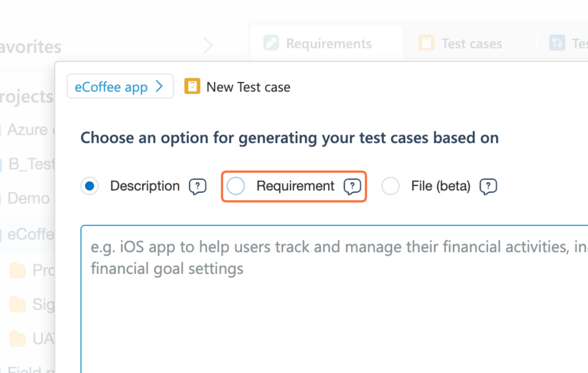Open the Demo project in sidebar
The height and width of the screenshot is (373, 588).
[28, 198]
